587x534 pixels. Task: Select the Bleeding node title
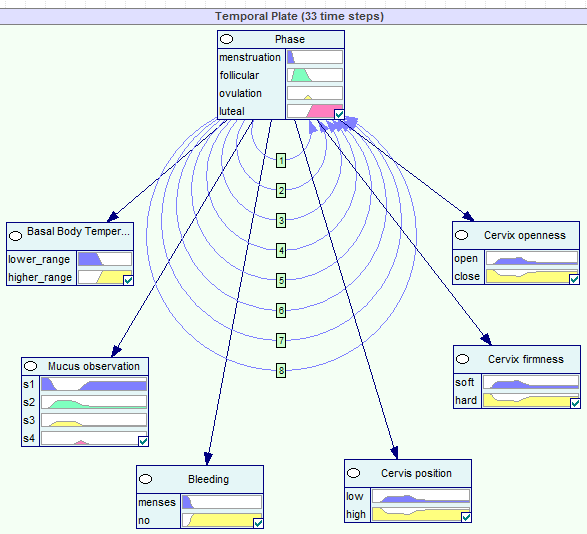click(x=208, y=479)
